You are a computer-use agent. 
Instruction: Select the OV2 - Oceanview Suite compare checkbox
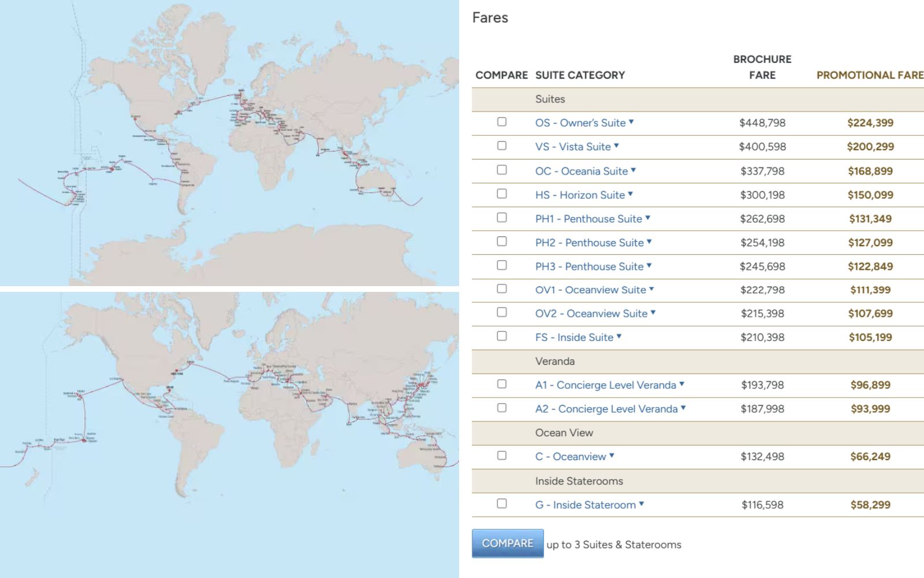pyautogui.click(x=502, y=312)
